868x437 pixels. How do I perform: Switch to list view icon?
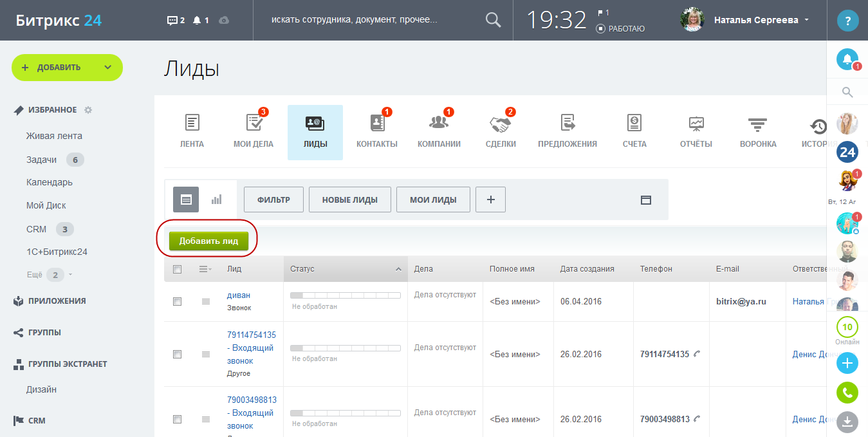coord(186,200)
